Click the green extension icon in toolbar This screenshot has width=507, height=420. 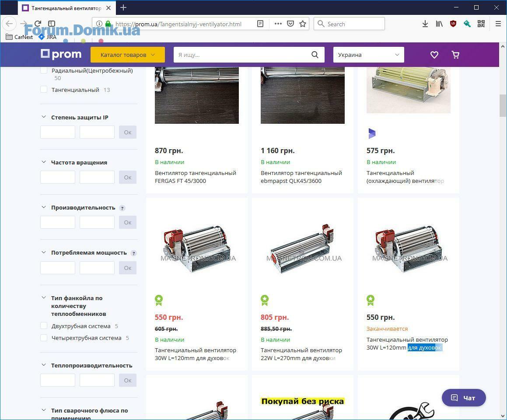pyautogui.click(x=467, y=24)
